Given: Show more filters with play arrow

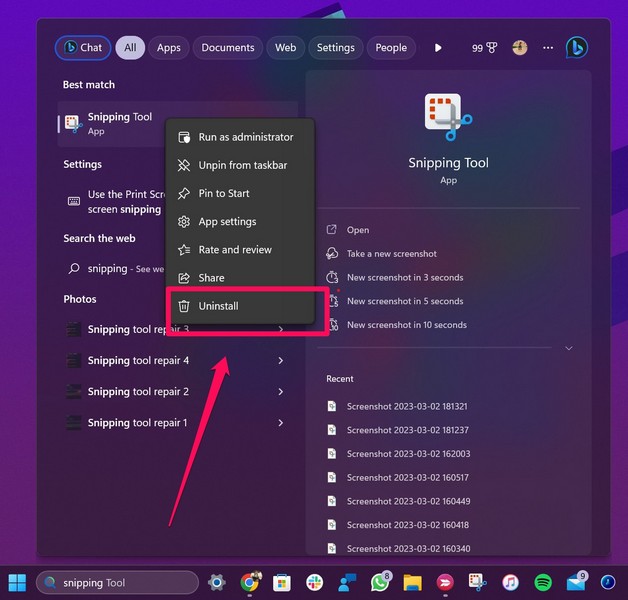Looking at the screenshot, I should tap(438, 47).
